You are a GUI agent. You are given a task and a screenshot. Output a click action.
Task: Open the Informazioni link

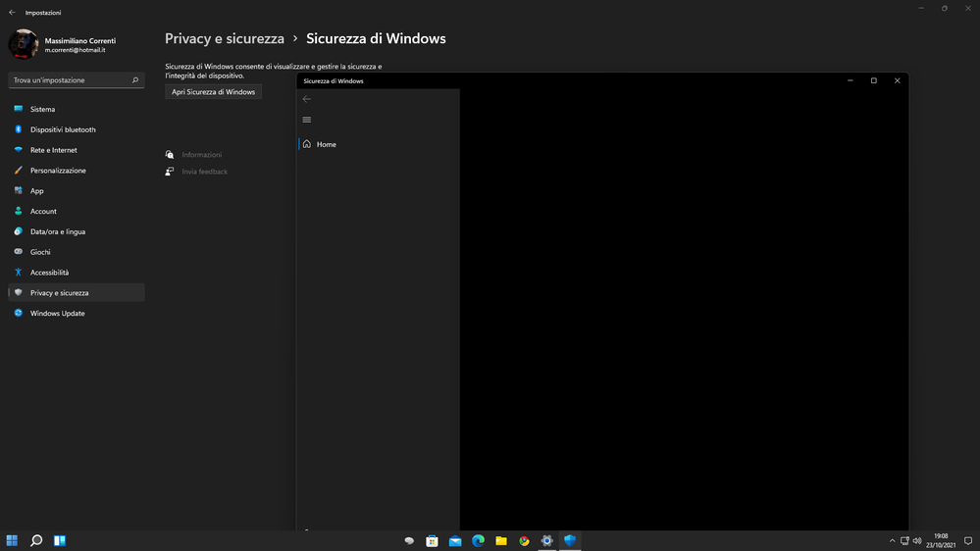[201, 154]
